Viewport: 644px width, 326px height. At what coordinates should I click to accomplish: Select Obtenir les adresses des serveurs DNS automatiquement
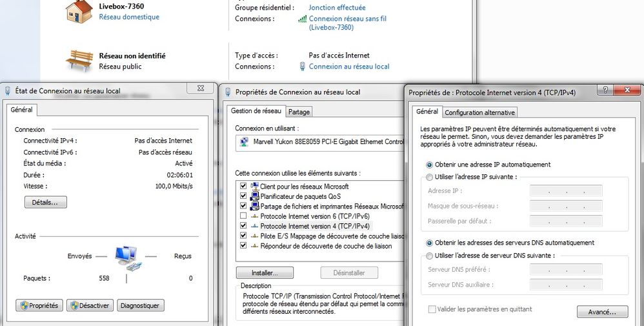pos(430,243)
